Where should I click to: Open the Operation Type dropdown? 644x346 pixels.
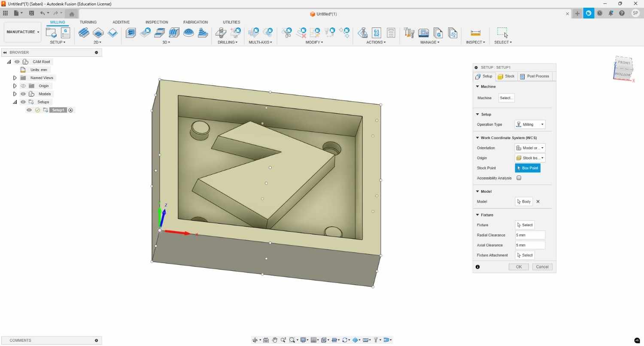(530, 124)
